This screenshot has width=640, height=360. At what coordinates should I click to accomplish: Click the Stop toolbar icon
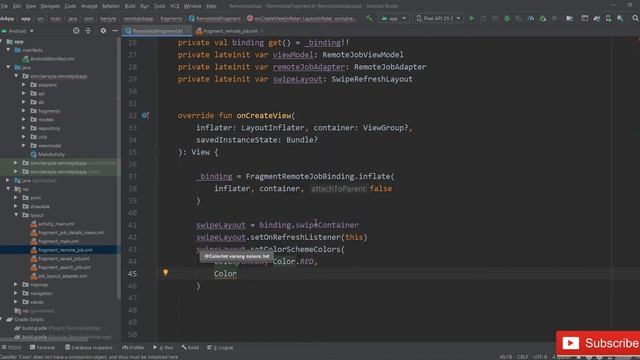point(554,18)
